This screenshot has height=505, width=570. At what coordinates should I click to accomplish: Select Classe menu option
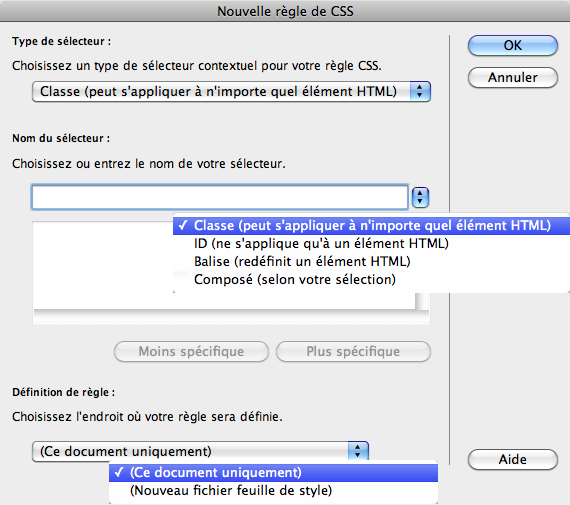click(371, 225)
